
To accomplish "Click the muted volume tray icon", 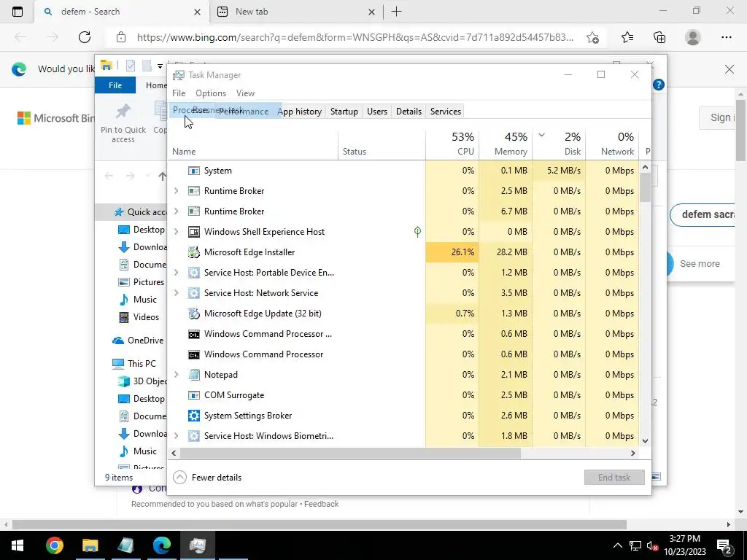I will coord(652,545).
